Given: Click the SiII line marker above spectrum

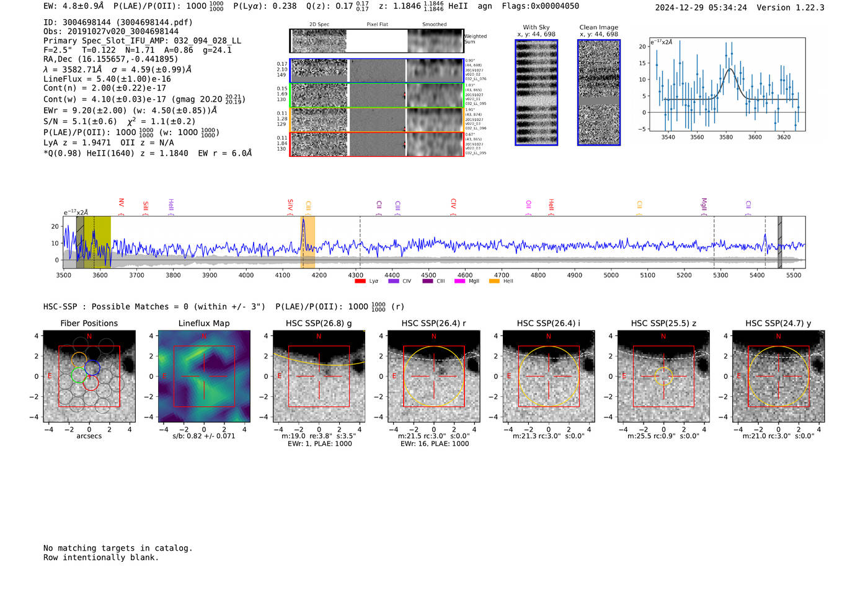Looking at the screenshot, I should coord(145,207).
